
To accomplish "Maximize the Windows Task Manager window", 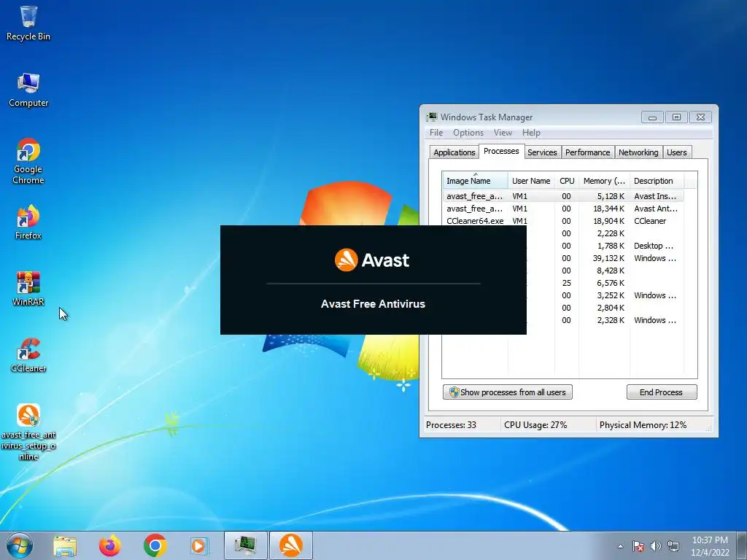I will 676,117.
